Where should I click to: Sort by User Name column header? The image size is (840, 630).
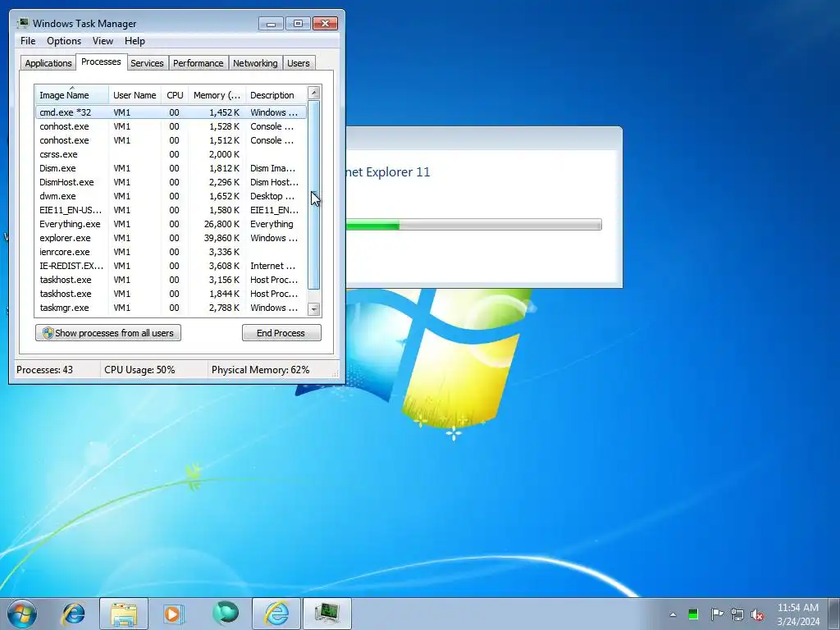[135, 95]
